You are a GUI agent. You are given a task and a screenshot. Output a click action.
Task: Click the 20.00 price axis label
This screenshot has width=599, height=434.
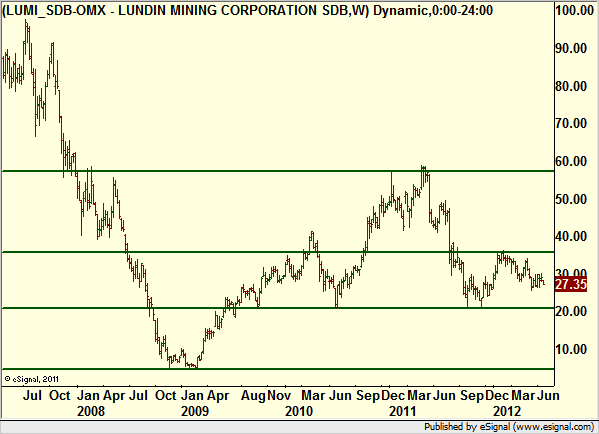tap(571, 311)
